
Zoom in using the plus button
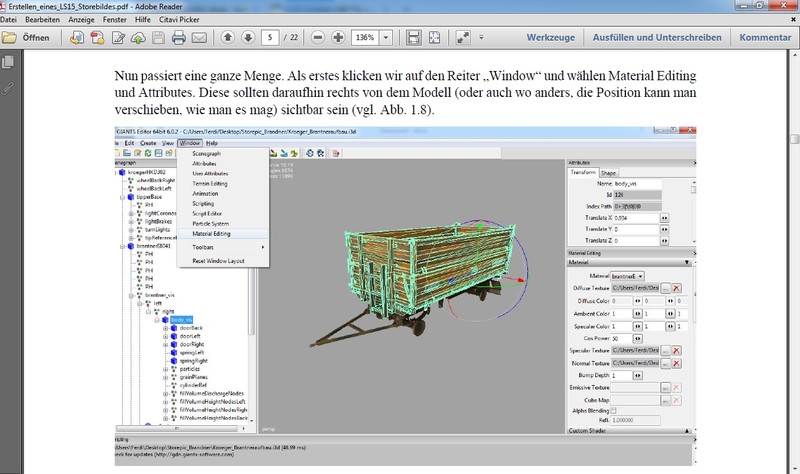coord(338,38)
